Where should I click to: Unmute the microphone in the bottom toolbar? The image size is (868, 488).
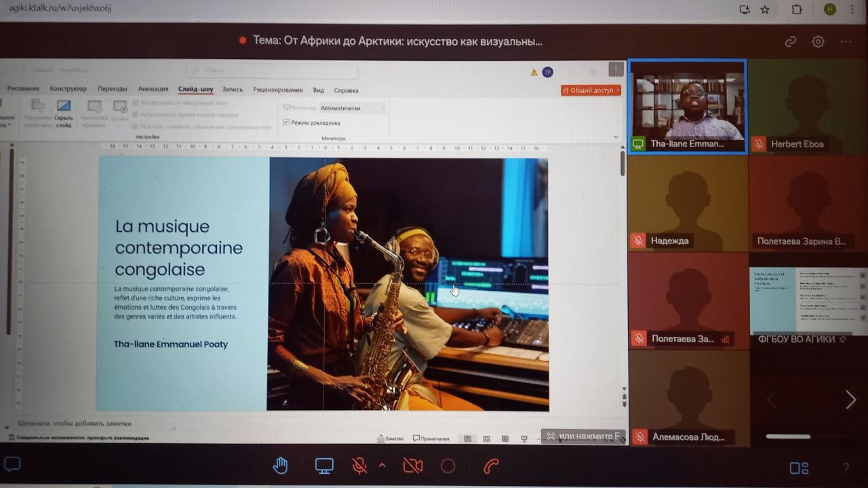pyautogui.click(x=359, y=466)
